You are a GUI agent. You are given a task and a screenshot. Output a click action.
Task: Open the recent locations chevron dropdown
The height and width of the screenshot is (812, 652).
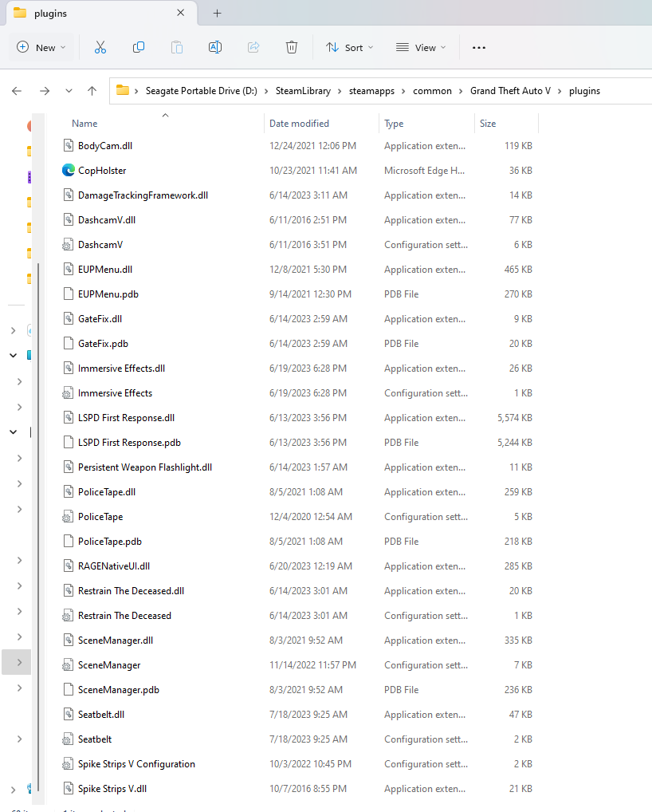click(x=69, y=91)
